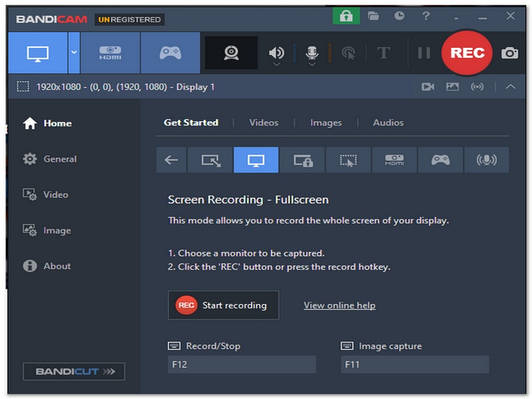Select around mouse recording mode icon

[x=348, y=160]
